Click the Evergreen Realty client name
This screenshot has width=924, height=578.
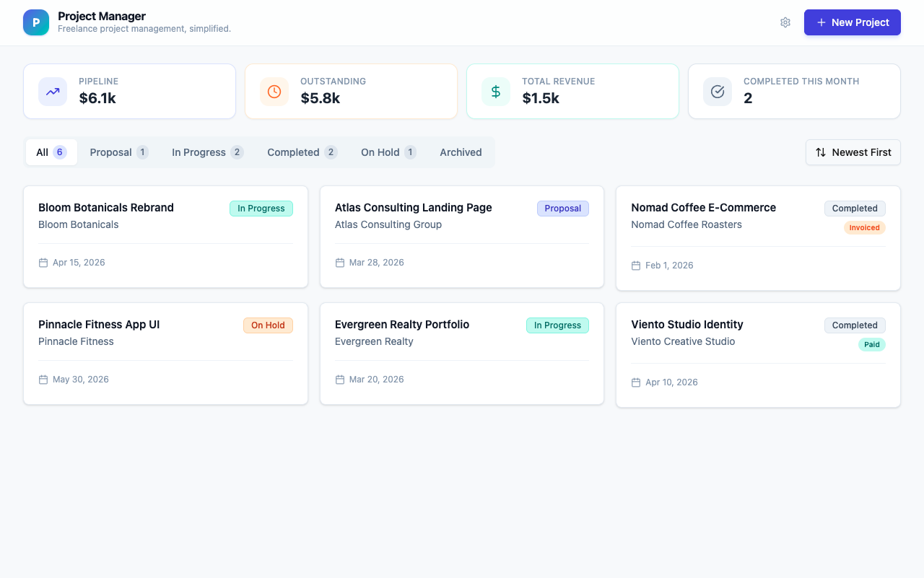click(x=374, y=341)
